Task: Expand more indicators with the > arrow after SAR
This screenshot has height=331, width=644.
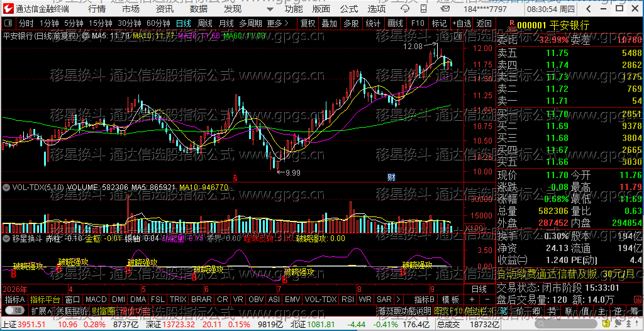Action: point(398,300)
